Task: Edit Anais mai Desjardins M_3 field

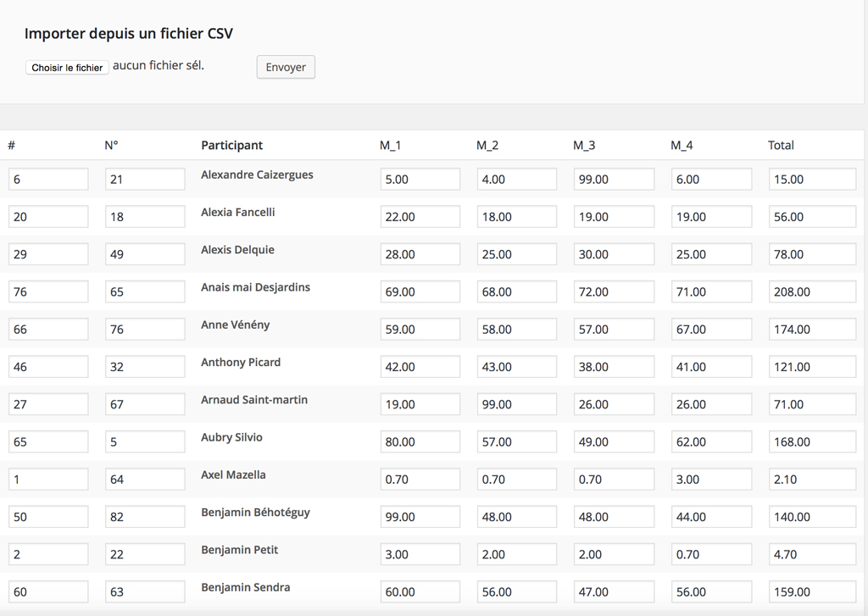Action: click(x=613, y=292)
